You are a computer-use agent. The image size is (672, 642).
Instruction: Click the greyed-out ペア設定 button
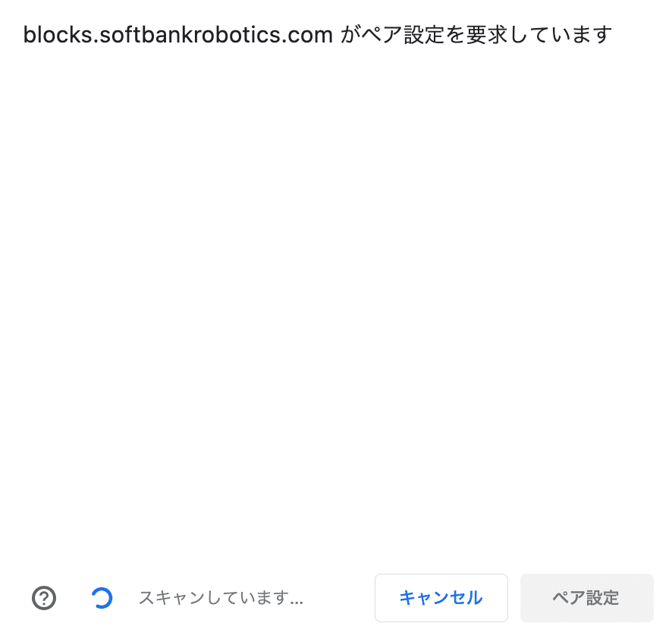coord(587,598)
